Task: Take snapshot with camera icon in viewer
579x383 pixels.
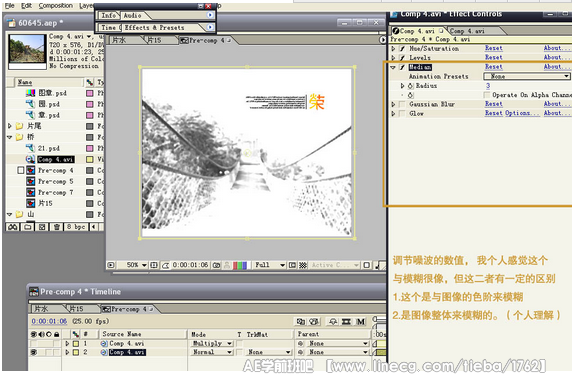Action: click(217, 265)
